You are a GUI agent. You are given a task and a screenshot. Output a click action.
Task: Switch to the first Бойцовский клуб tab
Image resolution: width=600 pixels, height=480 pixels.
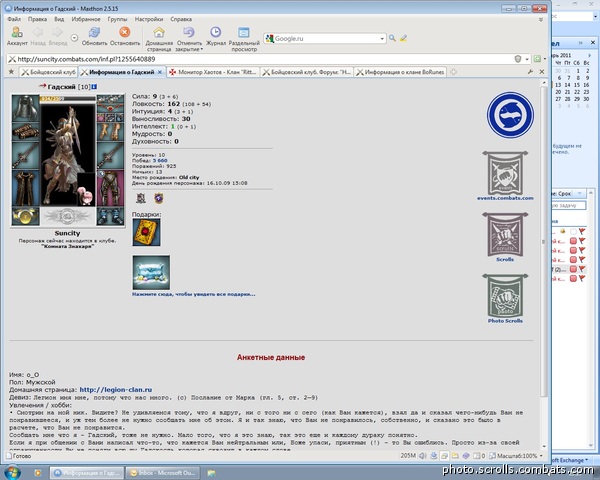click(49, 72)
